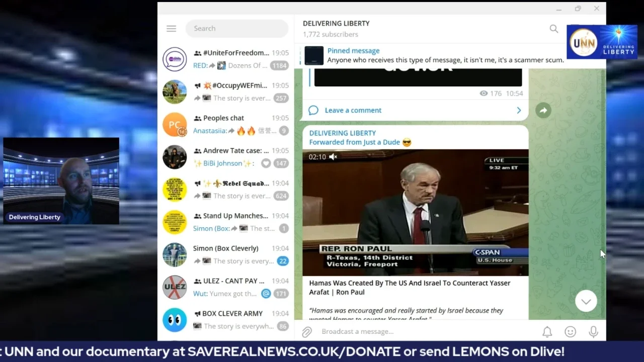Click the Search chats input field
644x362 pixels.
pyautogui.click(x=237, y=29)
